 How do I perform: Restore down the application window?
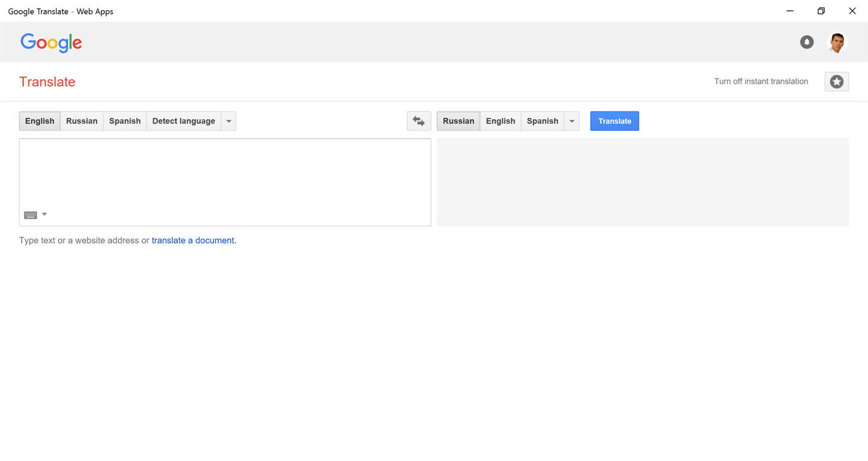821,11
